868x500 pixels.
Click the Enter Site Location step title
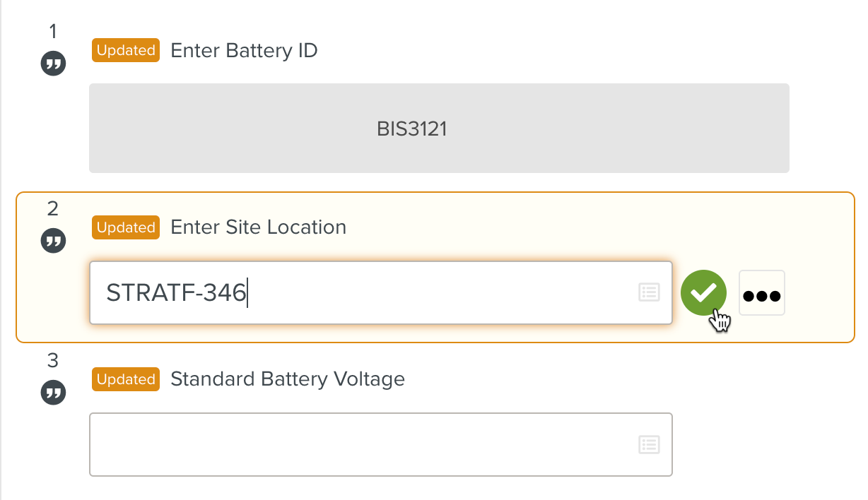(x=258, y=227)
